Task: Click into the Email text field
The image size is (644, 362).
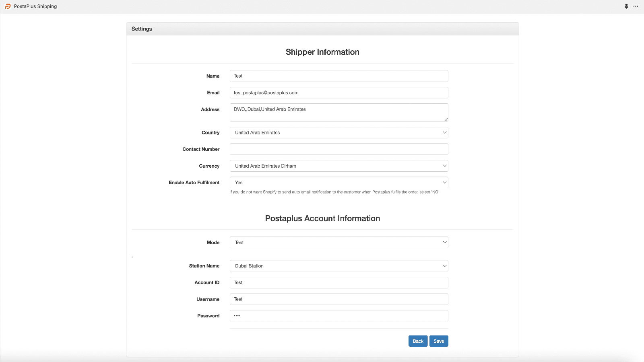Action: point(339,93)
